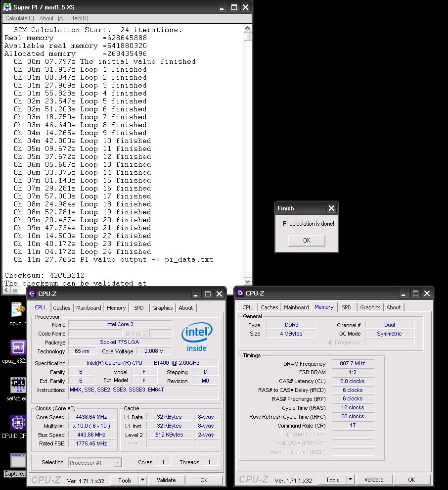Expand Tools dropdown arrow in left CPU-Z
448x490 pixels.
click(143, 480)
